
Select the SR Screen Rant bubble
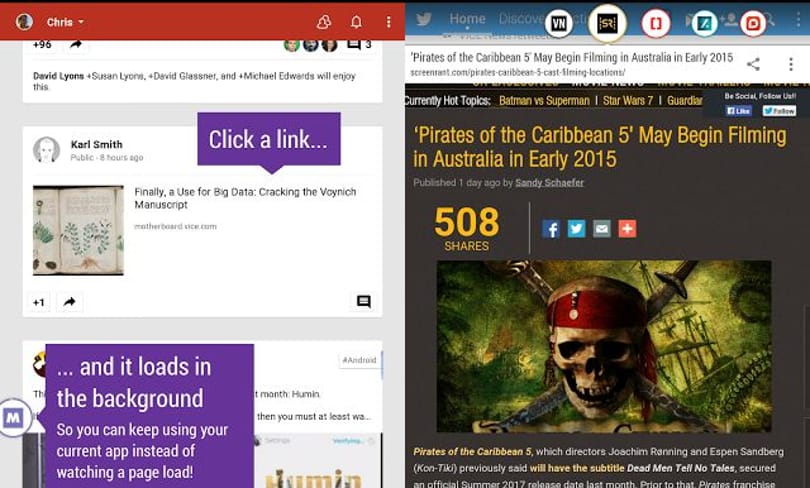tap(607, 23)
